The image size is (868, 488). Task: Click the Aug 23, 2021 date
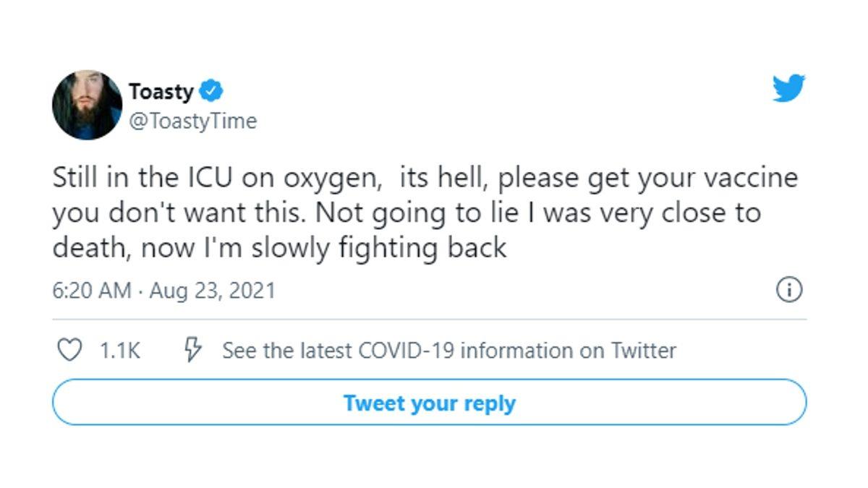[213, 291]
